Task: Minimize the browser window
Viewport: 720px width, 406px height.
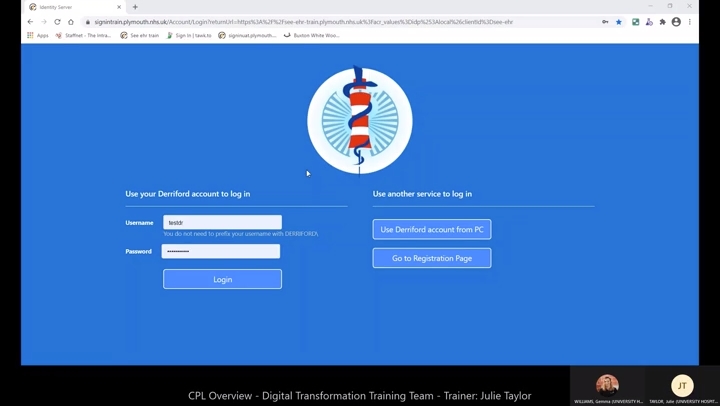Action: coord(650,6)
